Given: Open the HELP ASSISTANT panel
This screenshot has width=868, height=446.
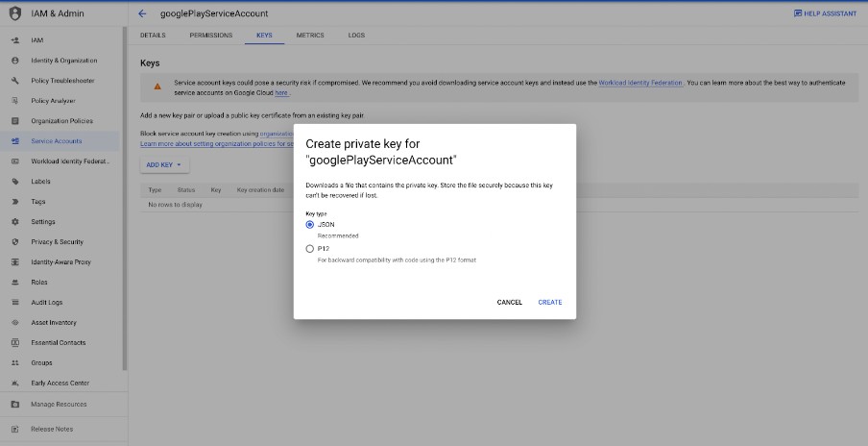Looking at the screenshot, I should tap(826, 13).
